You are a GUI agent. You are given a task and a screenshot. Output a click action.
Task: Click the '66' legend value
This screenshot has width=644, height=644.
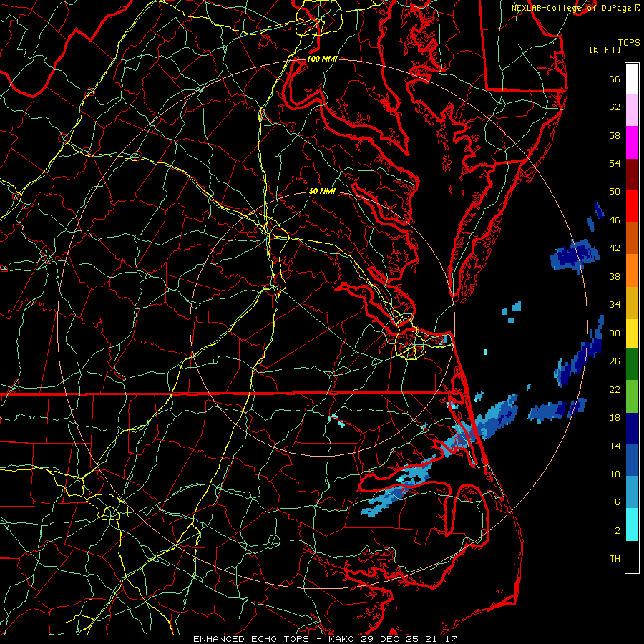tap(615, 79)
